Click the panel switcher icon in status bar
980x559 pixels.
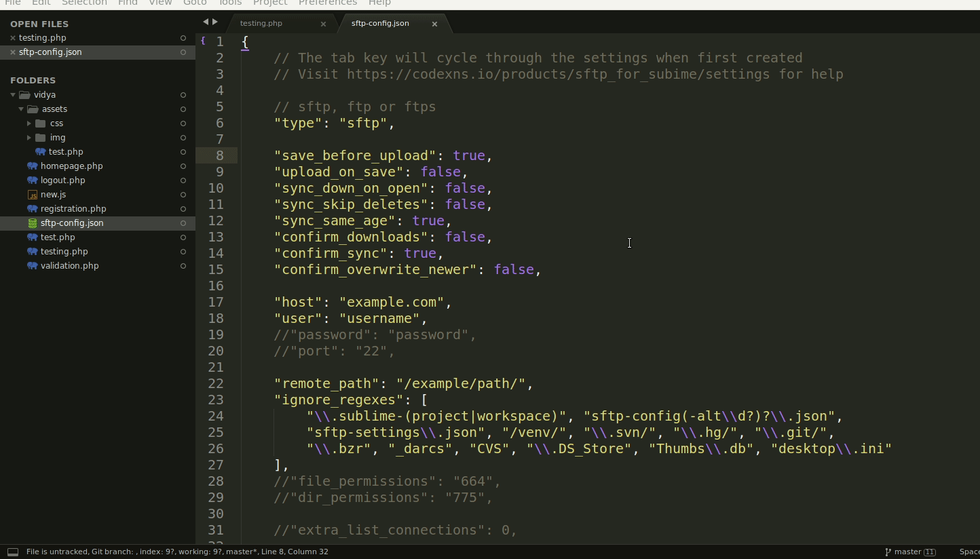click(12, 552)
